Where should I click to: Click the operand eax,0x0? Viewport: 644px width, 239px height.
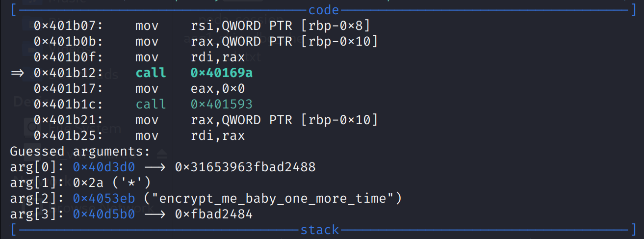coord(217,89)
